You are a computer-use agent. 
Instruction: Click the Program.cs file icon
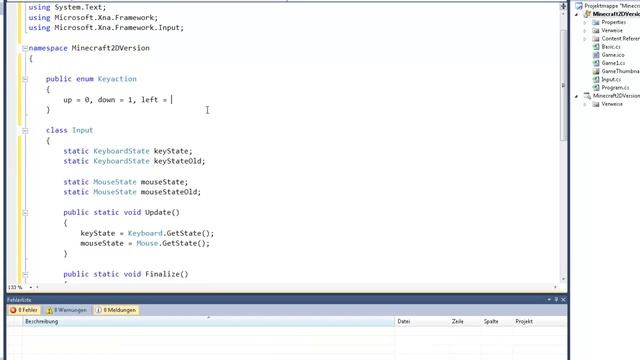pyautogui.click(x=596, y=88)
